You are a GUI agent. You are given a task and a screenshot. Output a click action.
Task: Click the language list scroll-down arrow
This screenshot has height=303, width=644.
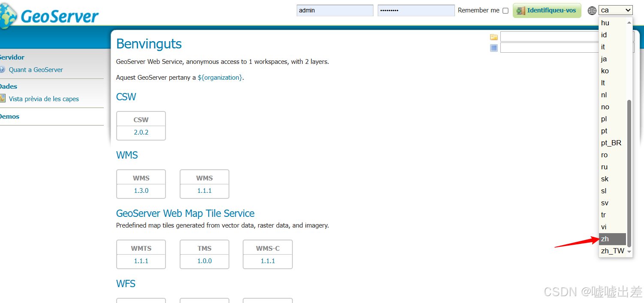tap(629, 252)
